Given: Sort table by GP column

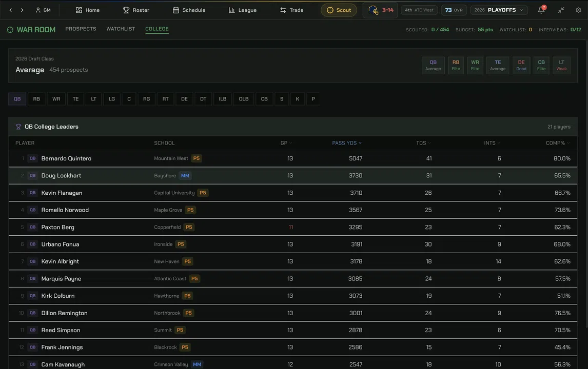Looking at the screenshot, I should [286, 142].
